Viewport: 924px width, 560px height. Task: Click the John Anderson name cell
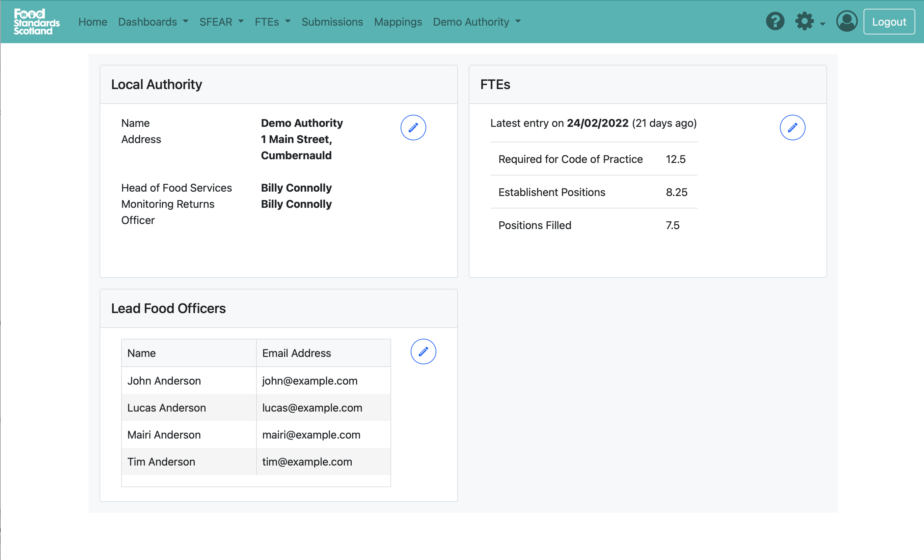[189, 381]
